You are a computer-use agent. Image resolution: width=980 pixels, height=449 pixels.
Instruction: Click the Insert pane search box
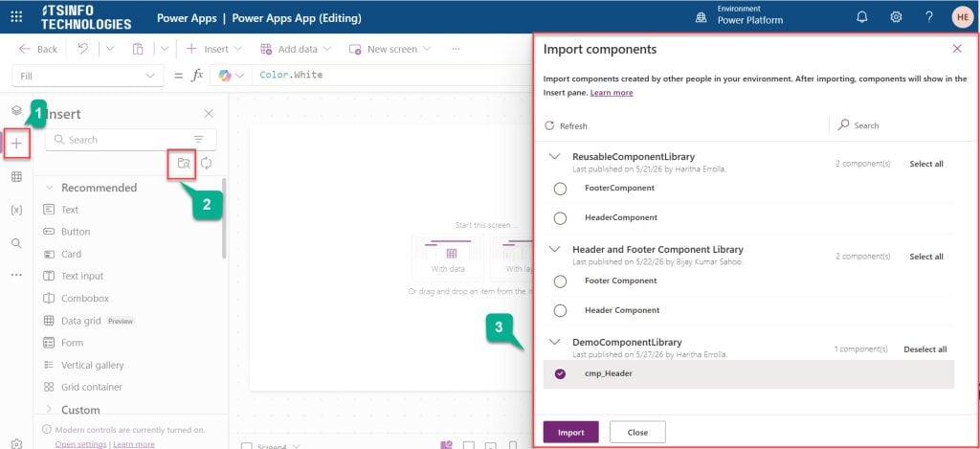pyautogui.click(x=130, y=140)
